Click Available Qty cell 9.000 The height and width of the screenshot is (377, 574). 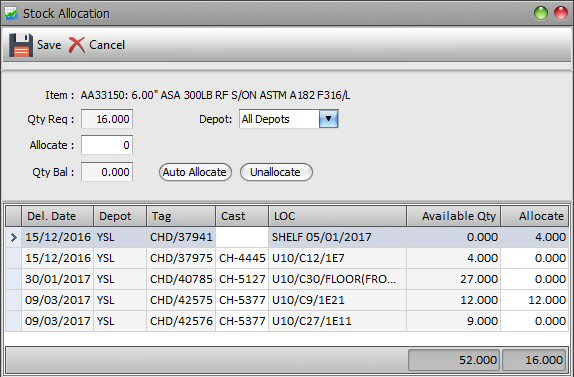[x=454, y=321]
